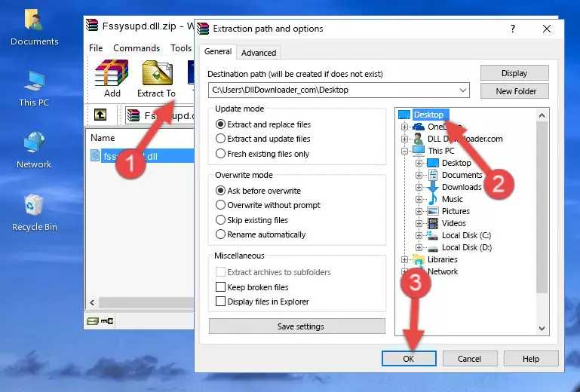Click the Downloads arrow icon in folder tree
This screenshot has width=580, height=392.
[x=432, y=187]
